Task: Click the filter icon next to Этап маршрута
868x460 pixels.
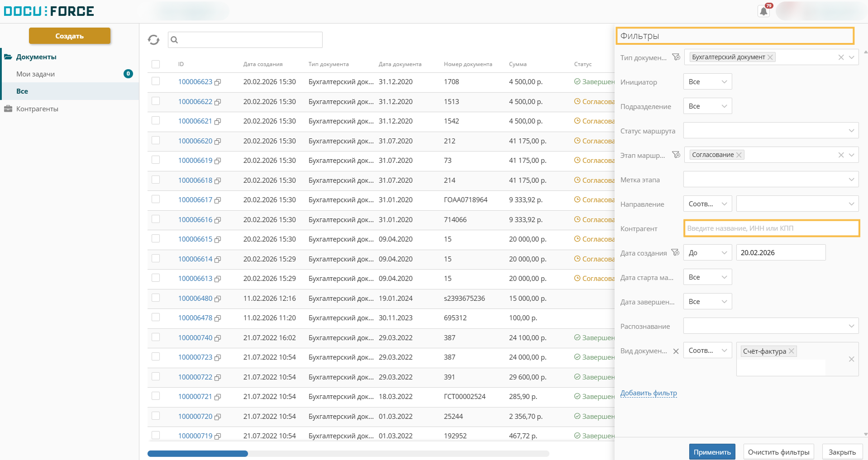Action: tap(676, 155)
